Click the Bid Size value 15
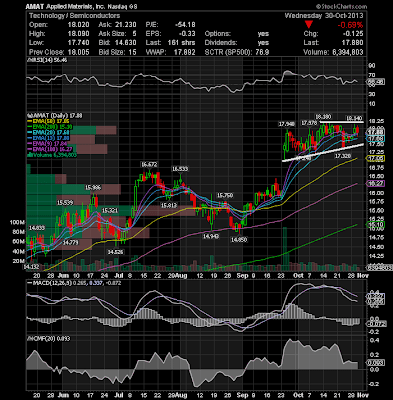This screenshot has width=393, height=400. (x=132, y=52)
